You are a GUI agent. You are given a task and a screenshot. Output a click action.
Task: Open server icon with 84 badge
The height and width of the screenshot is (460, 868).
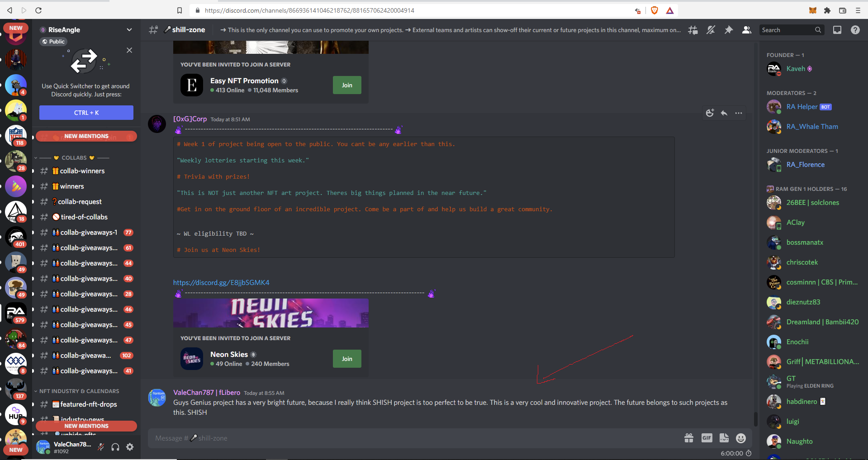coord(16,338)
